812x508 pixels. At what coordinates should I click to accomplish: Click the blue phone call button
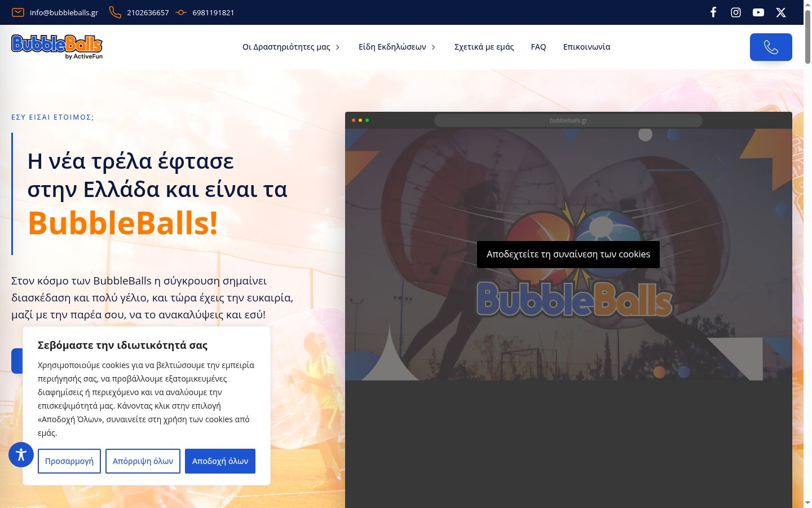pos(771,47)
